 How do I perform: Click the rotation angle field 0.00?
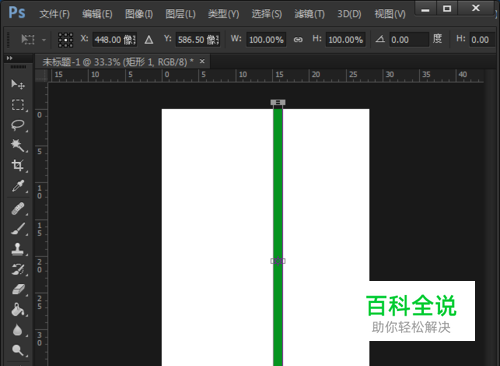click(409, 40)
